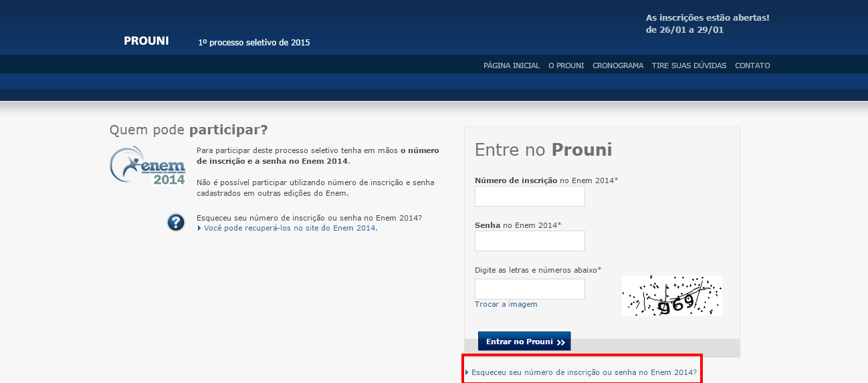Open the PÁGINA INICIAL menu item
The image size is (868, 383).
[x=512, y=66]
